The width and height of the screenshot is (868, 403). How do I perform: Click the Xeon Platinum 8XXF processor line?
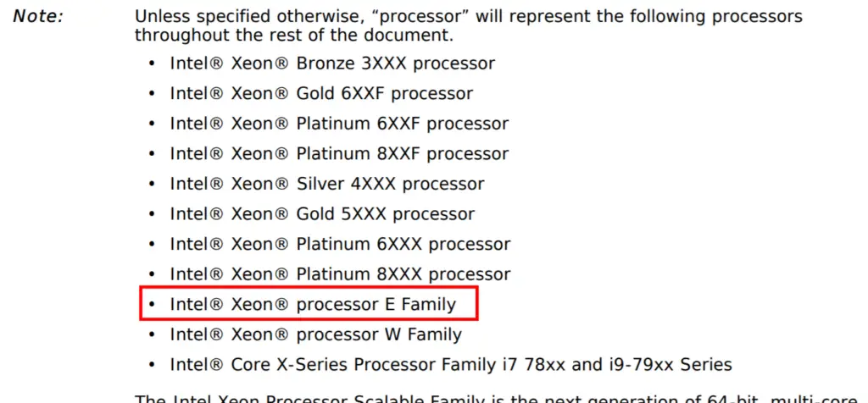tap(339, 153)
